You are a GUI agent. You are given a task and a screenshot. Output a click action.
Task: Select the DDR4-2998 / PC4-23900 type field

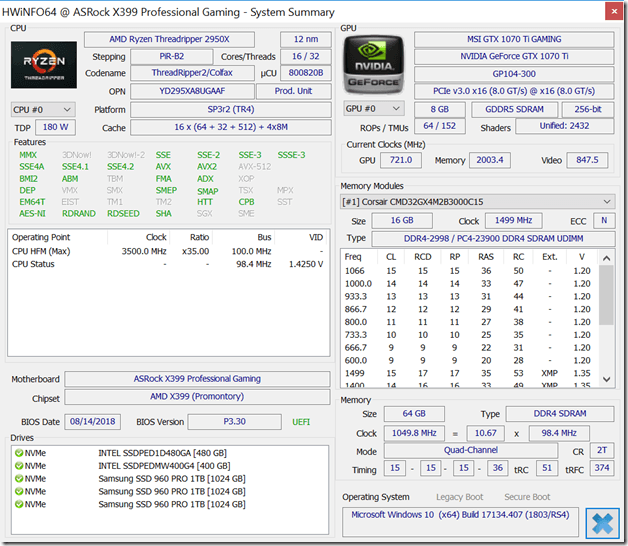(493, 239)
